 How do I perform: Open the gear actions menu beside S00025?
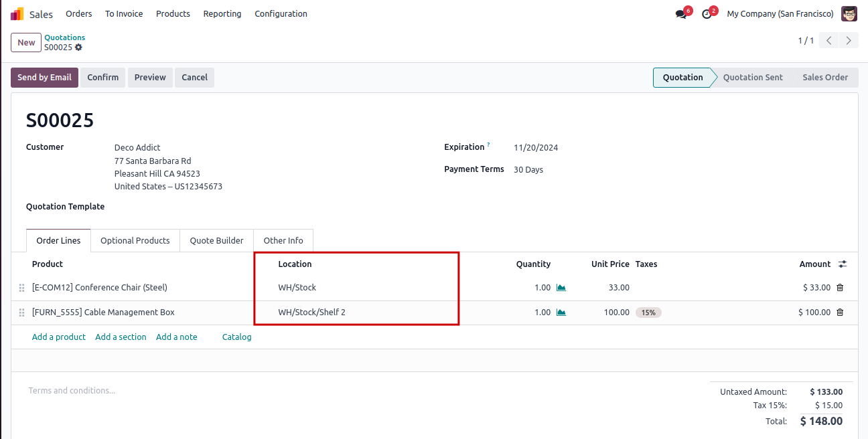tap(78, 48)
